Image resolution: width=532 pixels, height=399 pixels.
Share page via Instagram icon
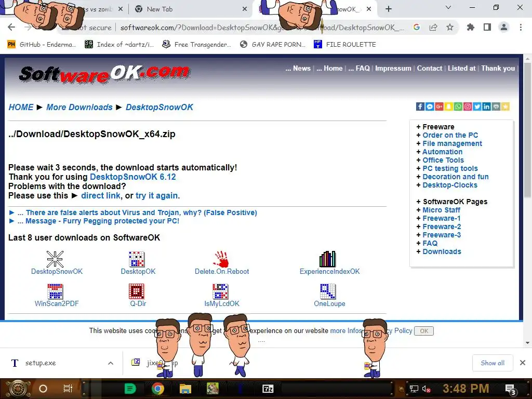click(468, 107)
